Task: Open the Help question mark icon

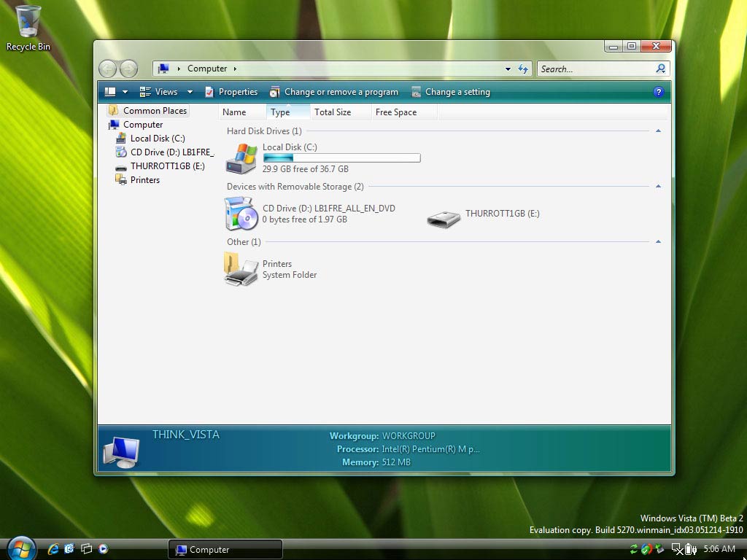Action: coord(659,92)
